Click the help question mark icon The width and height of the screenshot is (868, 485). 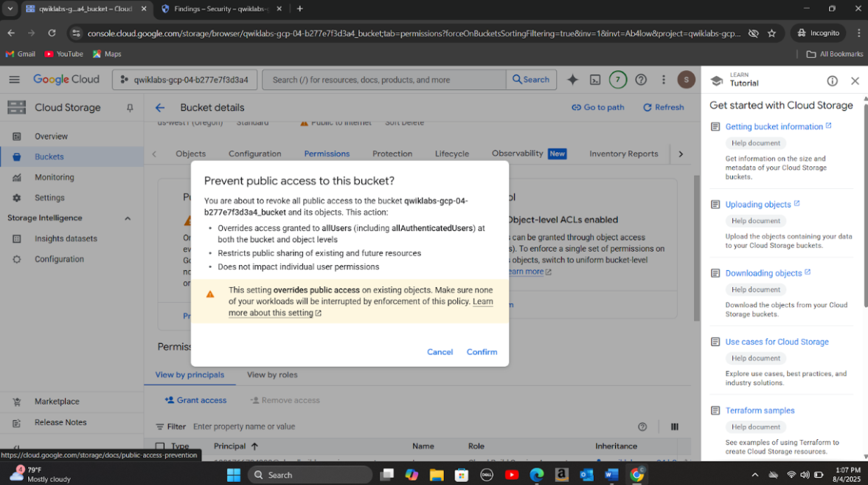(x=641, y=80)
